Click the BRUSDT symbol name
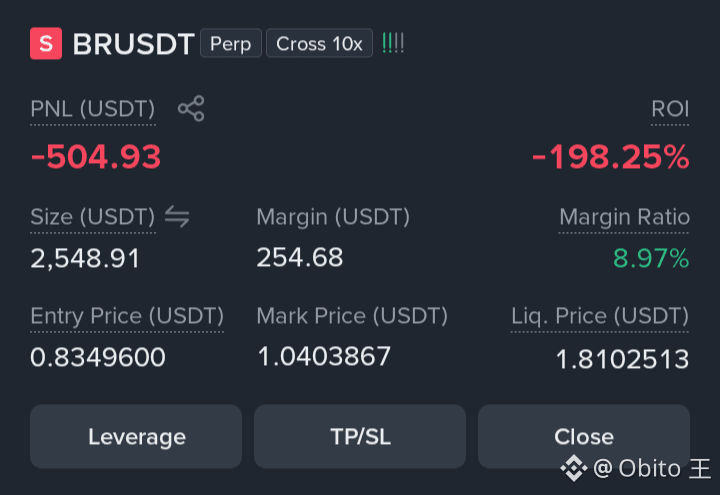This screenshot has height=495, width=720. [133, 44]
